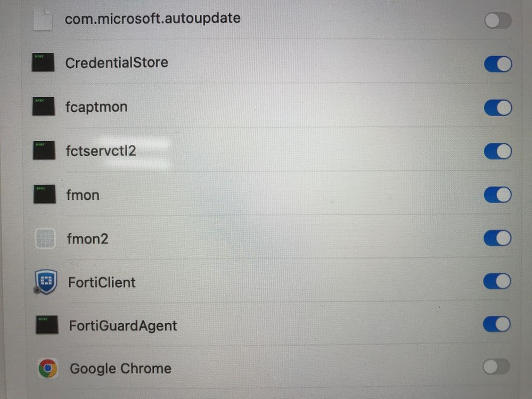Screen dimensions: 532x399
Task: Click the fmon exec icon
Action: point(45,194)
